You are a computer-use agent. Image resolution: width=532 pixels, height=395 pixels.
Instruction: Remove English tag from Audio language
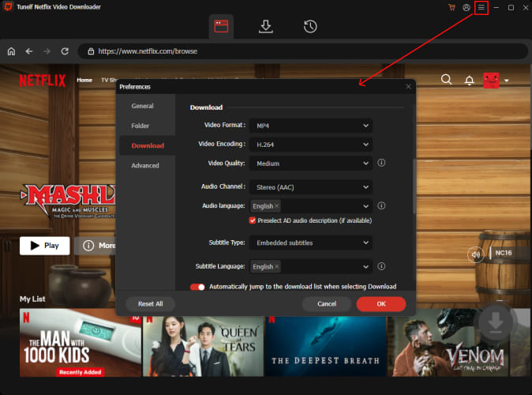(x=276, y=205)
